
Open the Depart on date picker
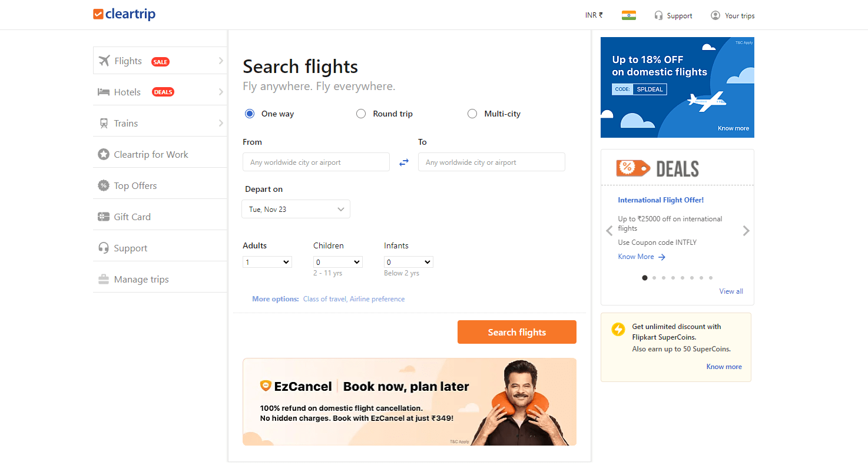[296, 209]
